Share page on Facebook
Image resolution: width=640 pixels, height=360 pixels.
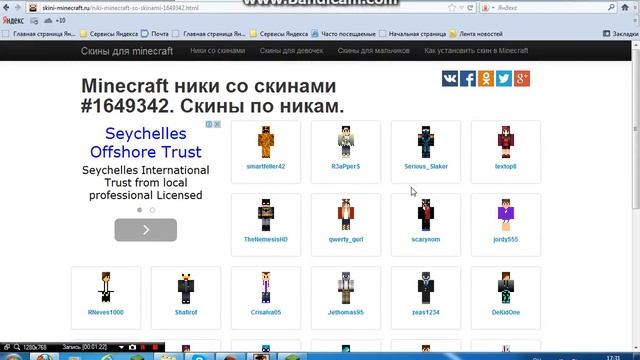point(468,78)
